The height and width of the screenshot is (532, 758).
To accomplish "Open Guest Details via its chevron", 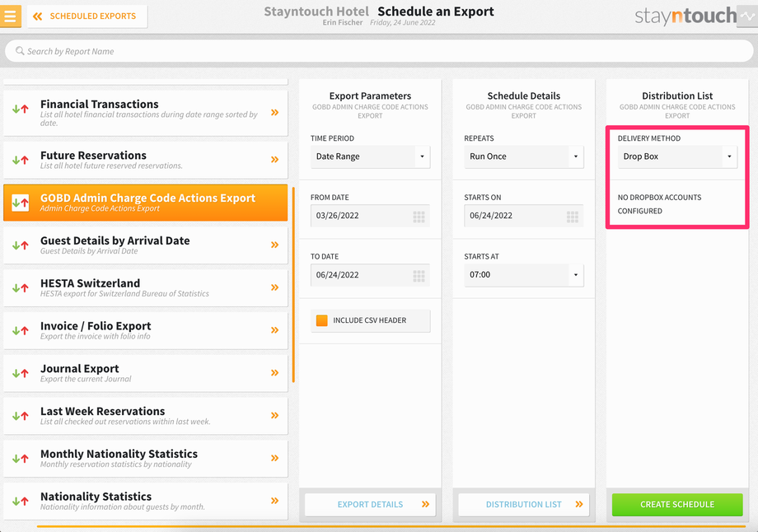I will [x=274, y=245].
